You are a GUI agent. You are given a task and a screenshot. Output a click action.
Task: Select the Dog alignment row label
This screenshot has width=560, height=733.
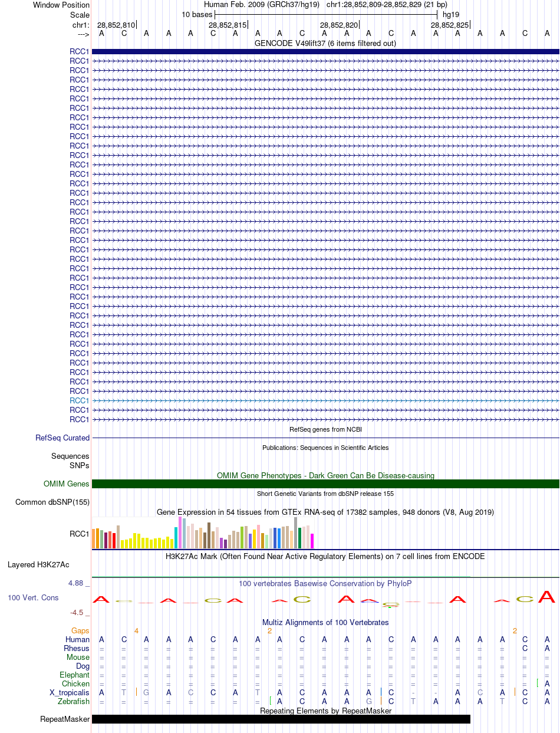click(x=83, y=666)
